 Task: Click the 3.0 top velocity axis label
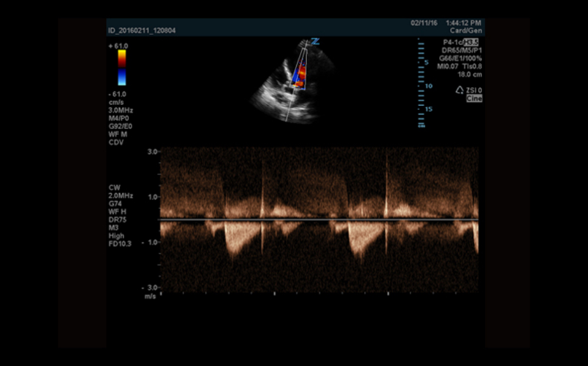pyautogui.click(x=153, y=152)
